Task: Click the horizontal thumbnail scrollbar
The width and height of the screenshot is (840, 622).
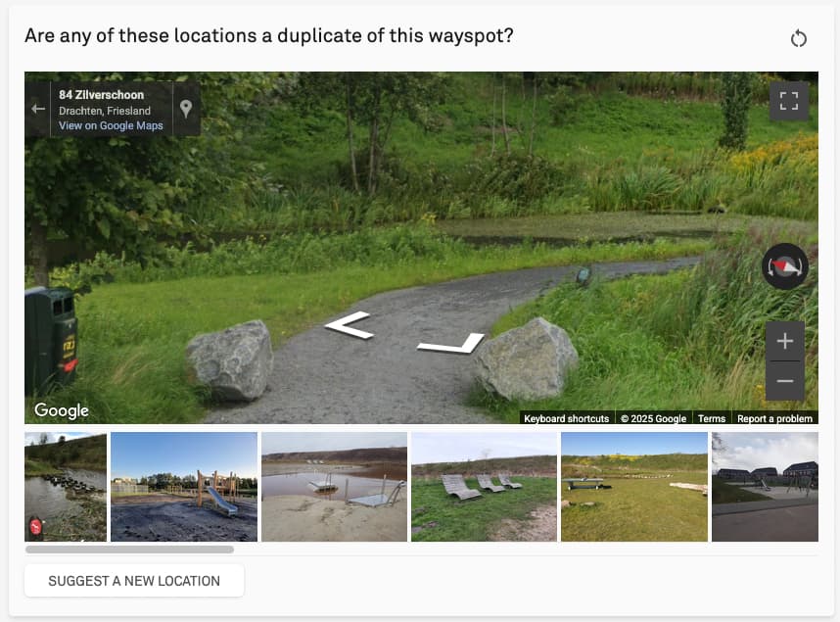Action: (x=129, y=550)
